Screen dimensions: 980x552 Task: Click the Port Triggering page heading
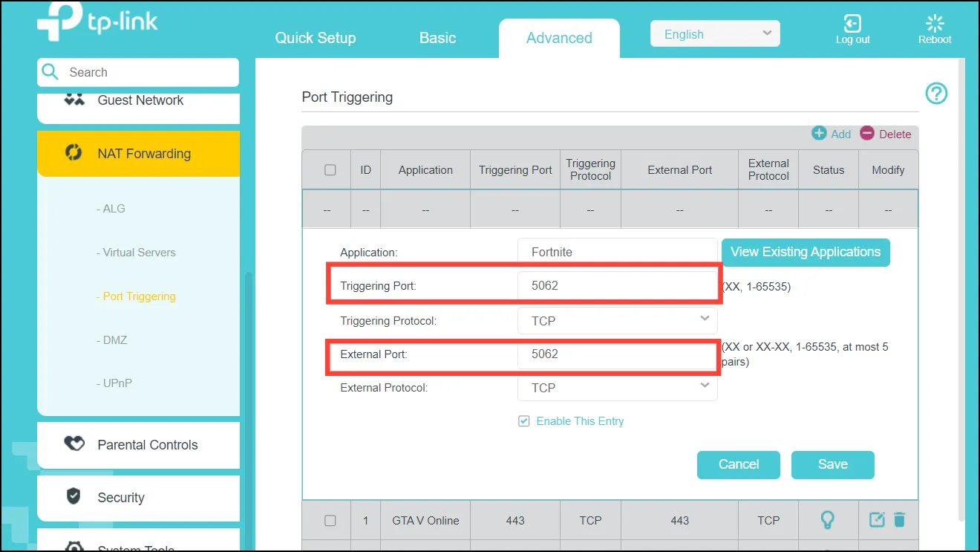pos(347,97)
